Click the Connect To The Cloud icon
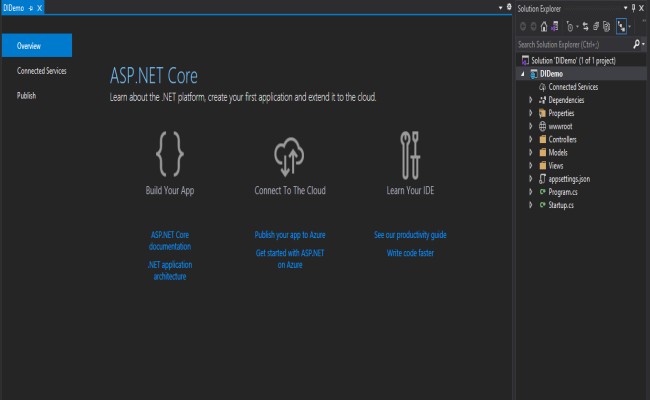The height and width of the screenshot is (400, 650). [x=289, y=156]
